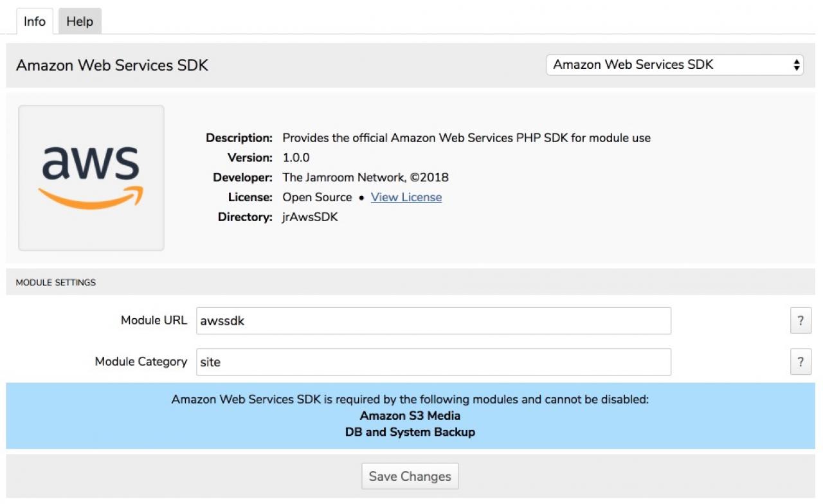Image resolution: width=823 pixels, height=504 pixels.
Task: Click the module description text
Action: coord(466,138)
